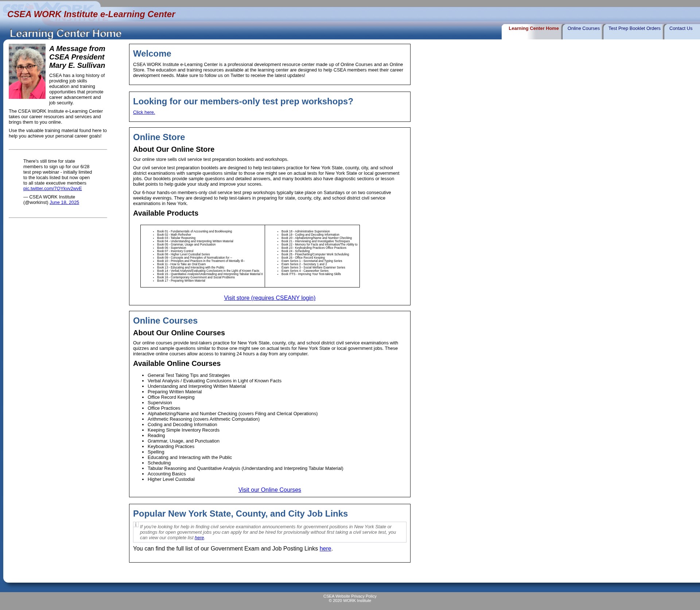Select the 'Reading' course item

[x=156, y=436]
